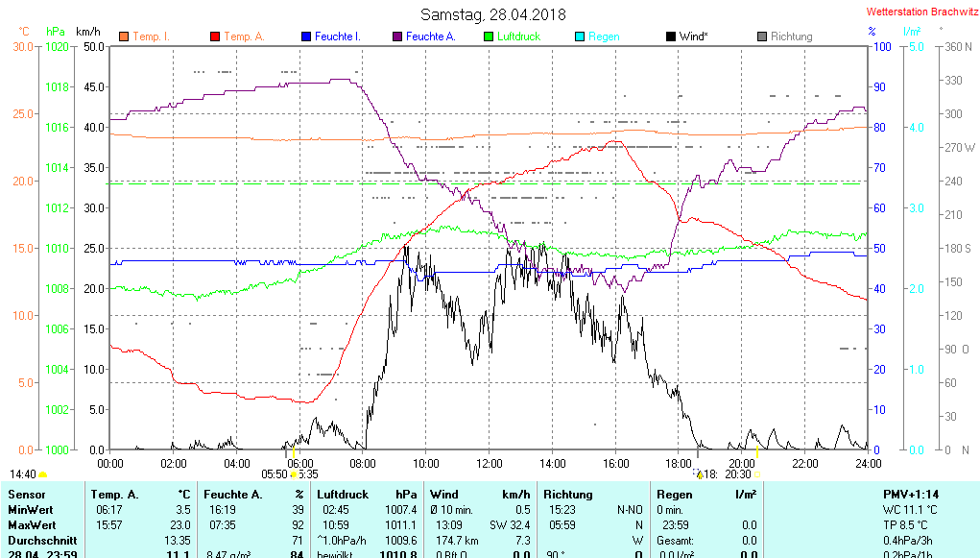
Task: Click the green Luftdruck legend square
Action: click(x=489, y=36)
